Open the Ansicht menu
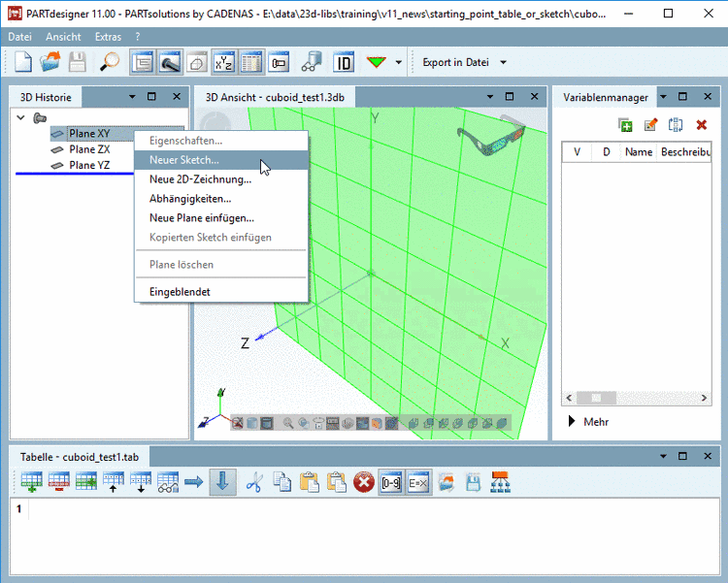The image size is (728, 583). pos(63,37)
